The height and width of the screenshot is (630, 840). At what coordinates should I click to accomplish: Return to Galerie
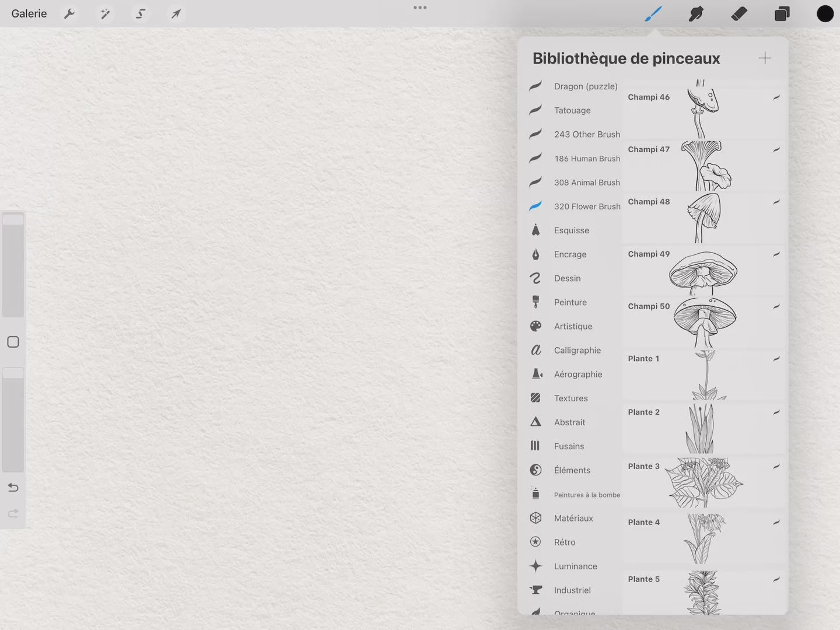pos(29,13)
